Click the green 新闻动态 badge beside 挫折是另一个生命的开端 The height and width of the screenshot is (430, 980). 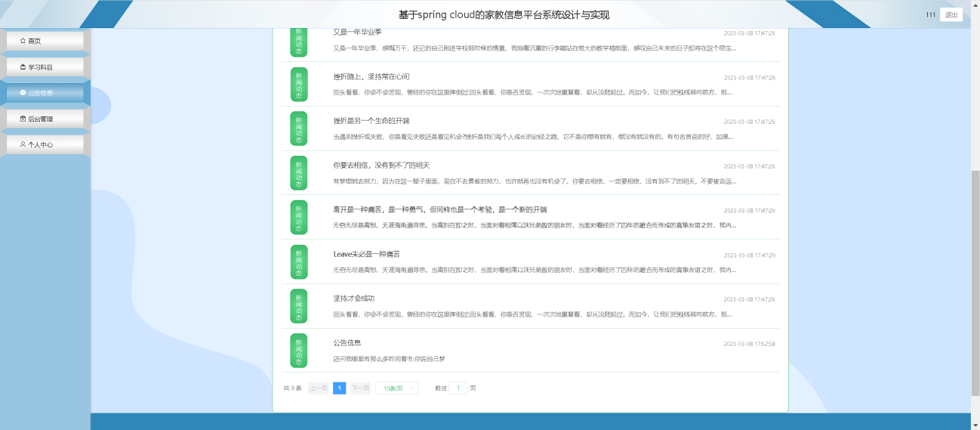[x=299, y=129]
